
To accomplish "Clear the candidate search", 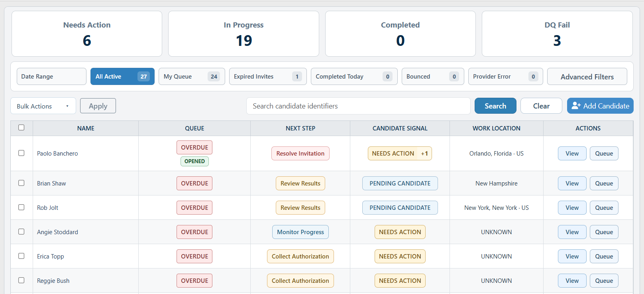I will 541,106.
